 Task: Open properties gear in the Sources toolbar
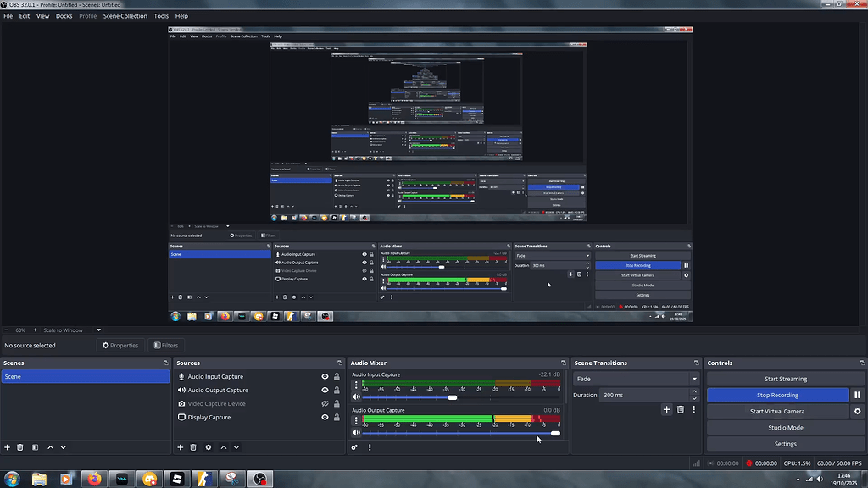208,446
